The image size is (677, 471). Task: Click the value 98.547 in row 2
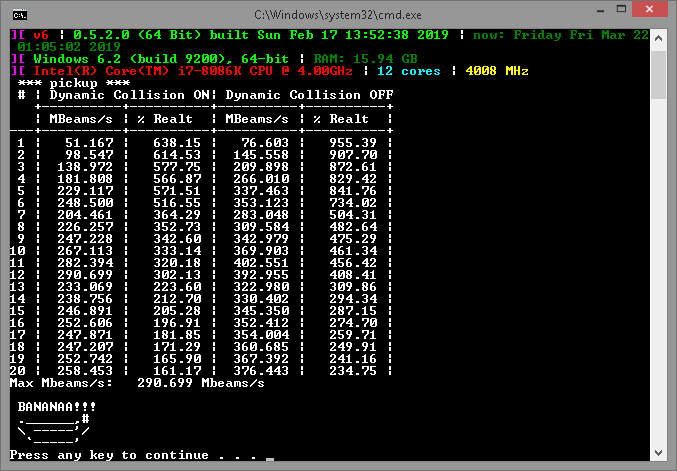89,155
